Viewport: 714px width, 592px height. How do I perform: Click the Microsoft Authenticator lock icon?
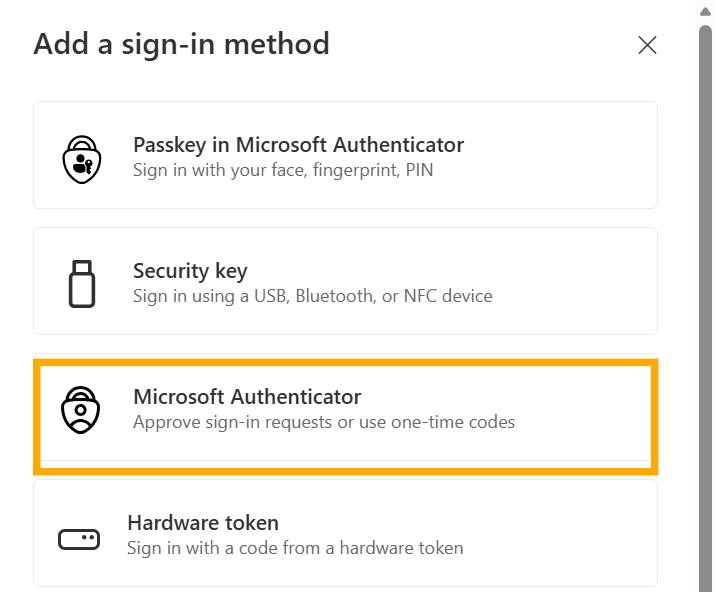[80, 409]
